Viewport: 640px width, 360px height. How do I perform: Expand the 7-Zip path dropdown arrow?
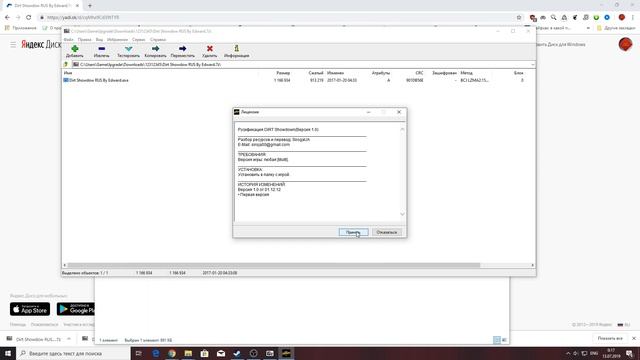(532, 64)
